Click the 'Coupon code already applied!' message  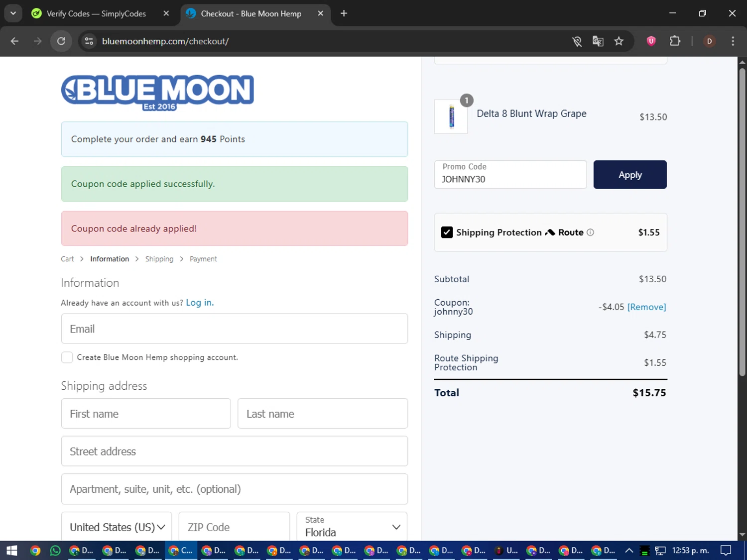235,228
